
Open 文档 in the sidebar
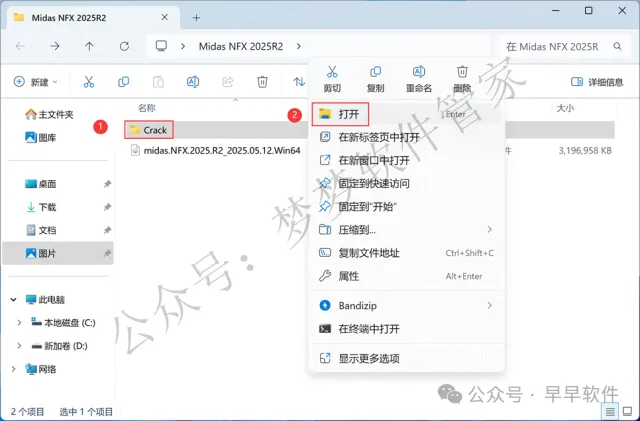click(41, 230)
